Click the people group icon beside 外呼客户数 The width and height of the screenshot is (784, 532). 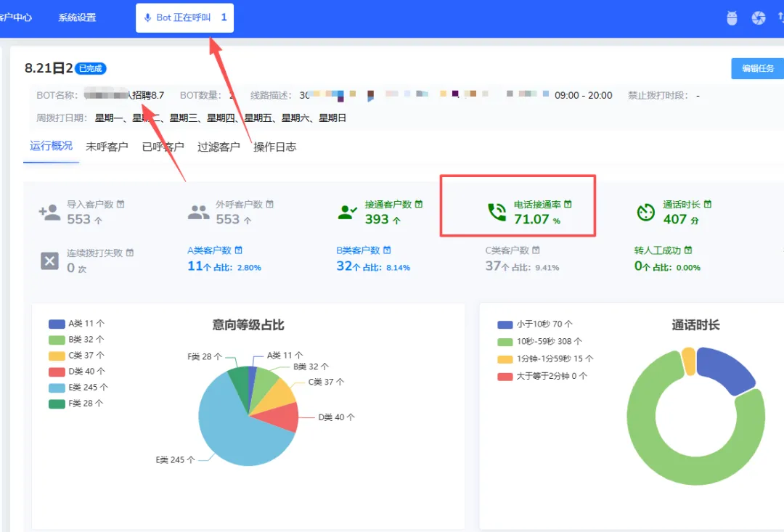[198, 210]
